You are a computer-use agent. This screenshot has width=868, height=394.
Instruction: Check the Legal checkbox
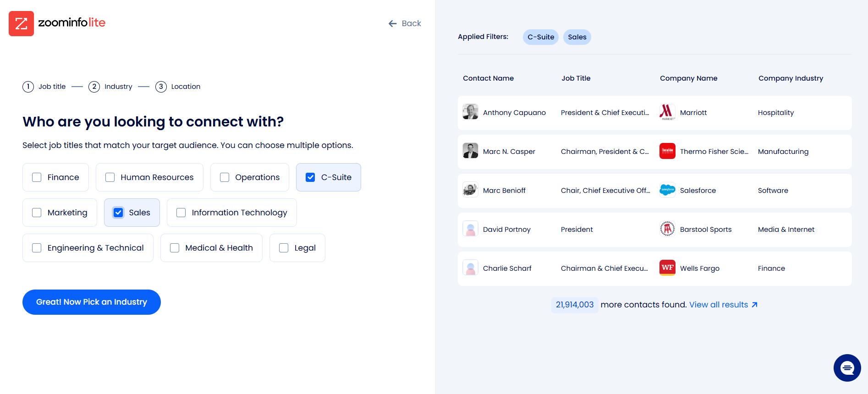click(284, 248)
